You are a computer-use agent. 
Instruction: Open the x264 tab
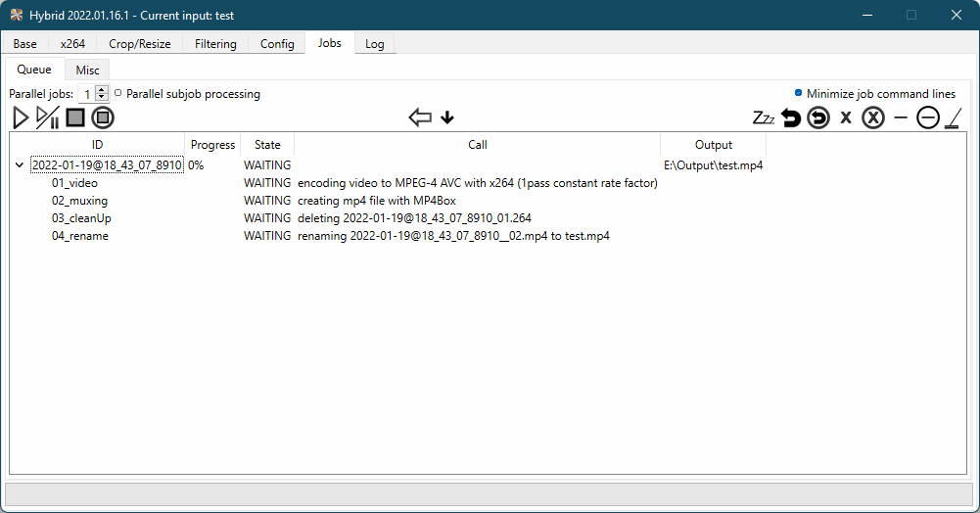(72, 44)
